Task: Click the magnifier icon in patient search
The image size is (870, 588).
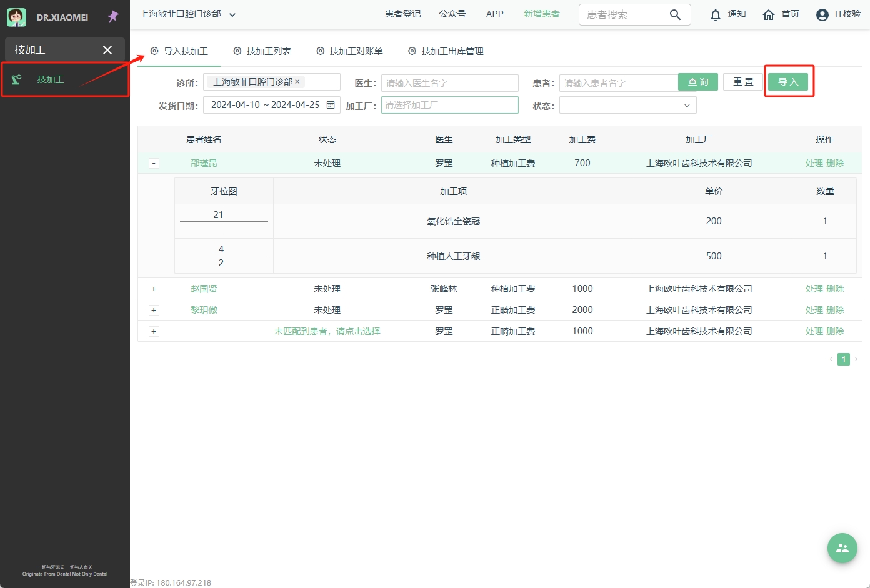Action: (x=675, y=14)
